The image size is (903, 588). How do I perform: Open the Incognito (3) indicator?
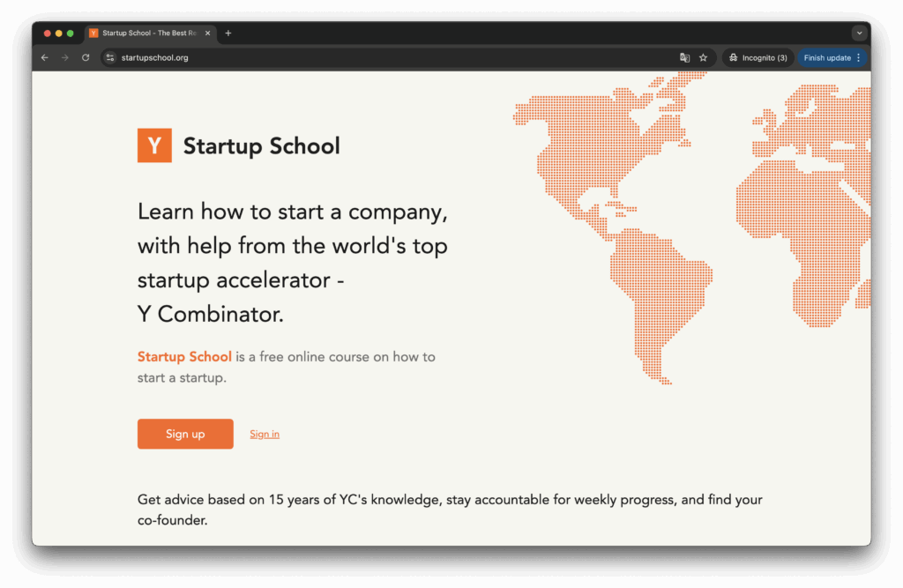point(757,57)
